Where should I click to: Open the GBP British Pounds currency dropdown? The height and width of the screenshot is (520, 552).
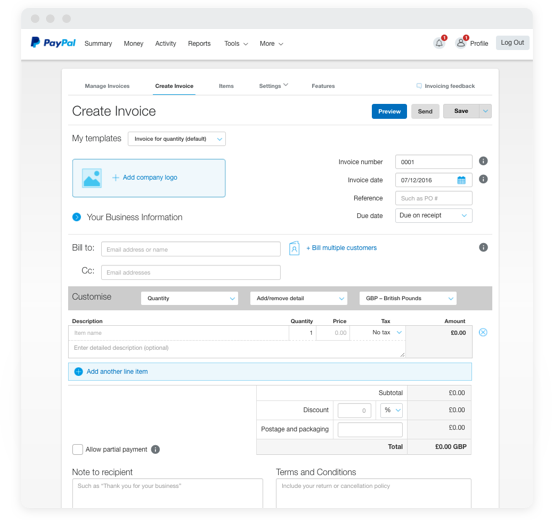pos(408,299)
